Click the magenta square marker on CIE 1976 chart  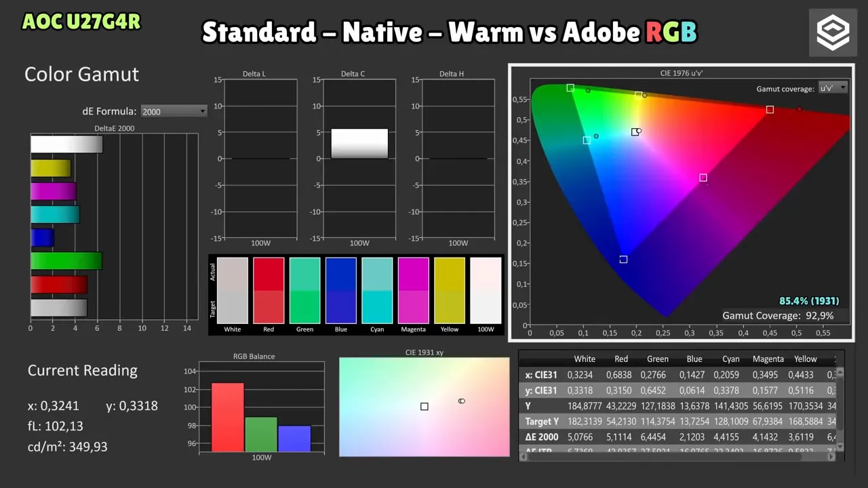coord(703,178)
